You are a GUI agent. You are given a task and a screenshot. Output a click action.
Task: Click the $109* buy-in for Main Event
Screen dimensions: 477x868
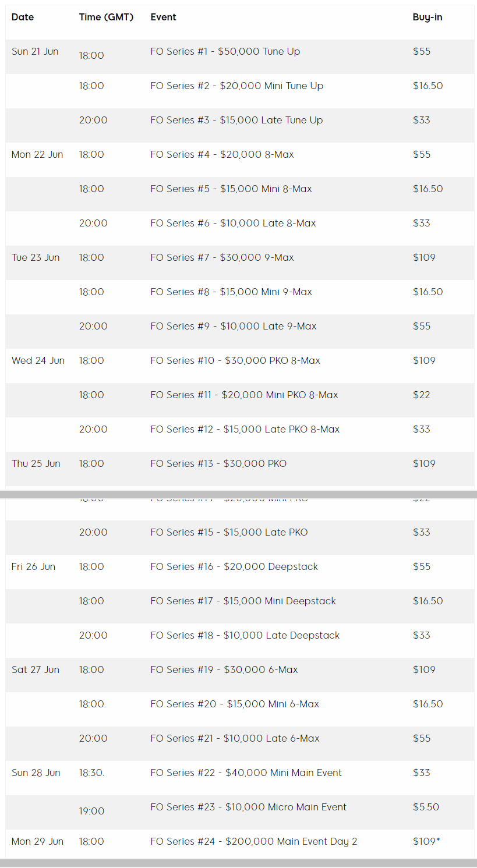[425, 842]
